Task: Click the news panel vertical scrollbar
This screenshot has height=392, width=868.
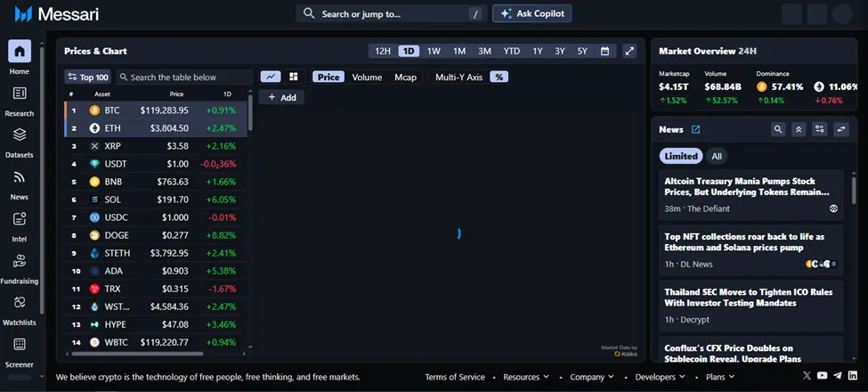Action: pyautogui.click(x=854, y=190)
